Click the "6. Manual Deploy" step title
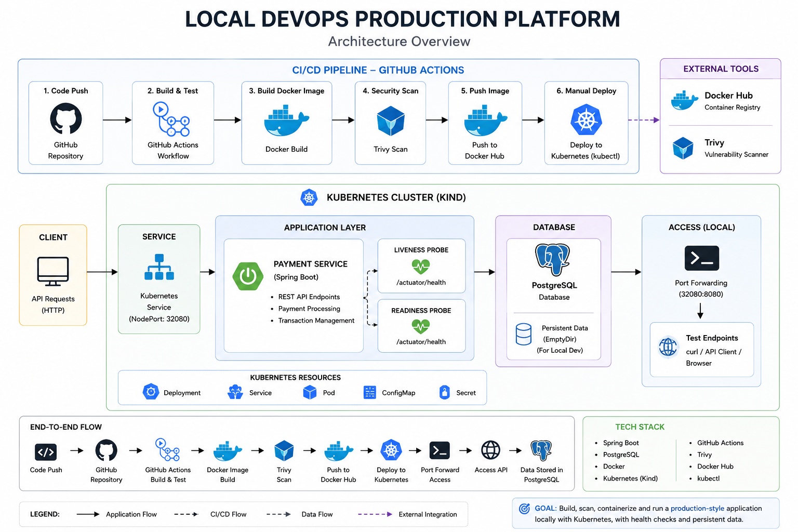The image size is (798, 532). [x=587, y=91]
